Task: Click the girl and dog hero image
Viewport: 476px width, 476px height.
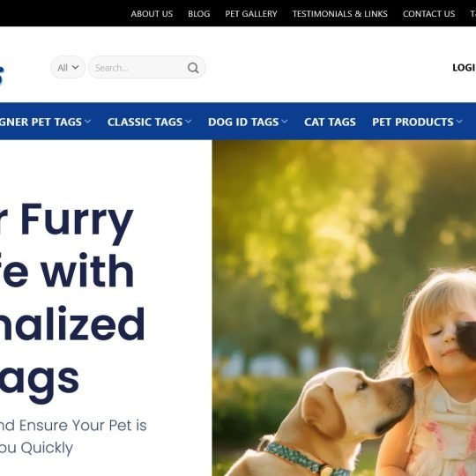Action: (344, 308)
